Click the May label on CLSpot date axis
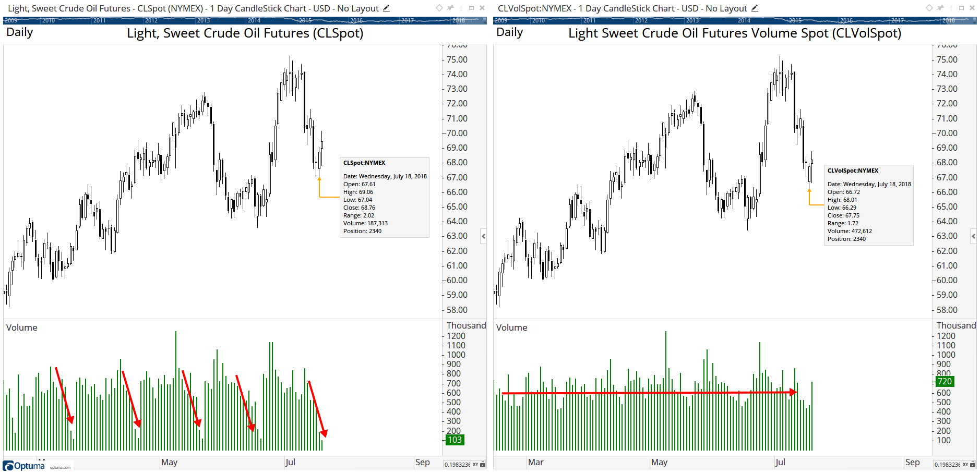 (170, 462)
